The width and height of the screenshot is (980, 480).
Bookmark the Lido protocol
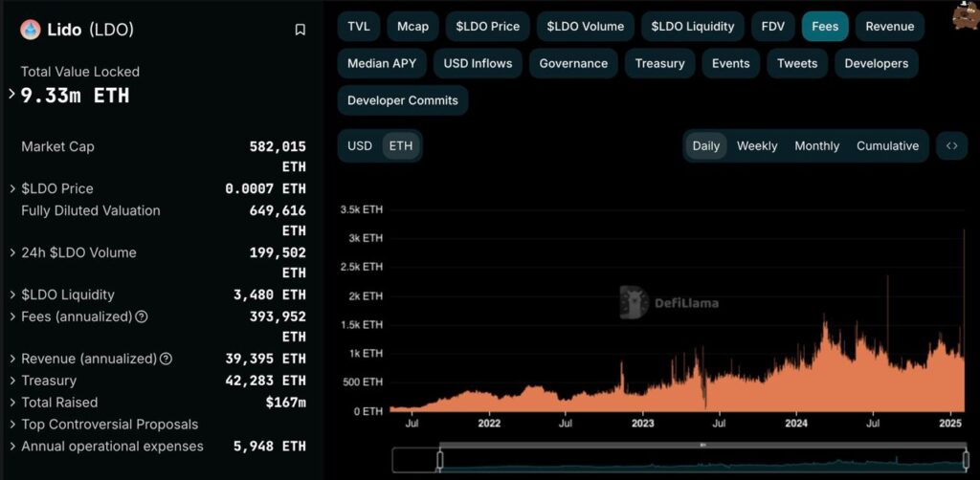(300, 30)
